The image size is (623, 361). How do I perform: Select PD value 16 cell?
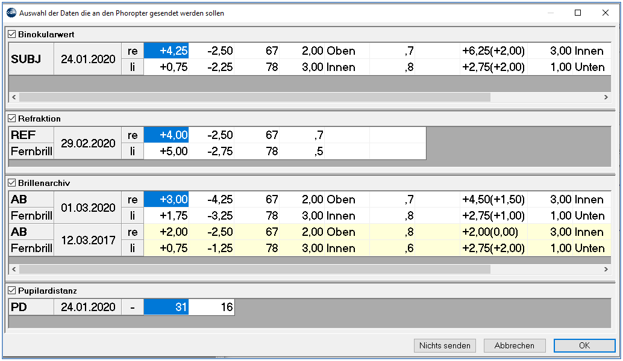tap(212, 307)
